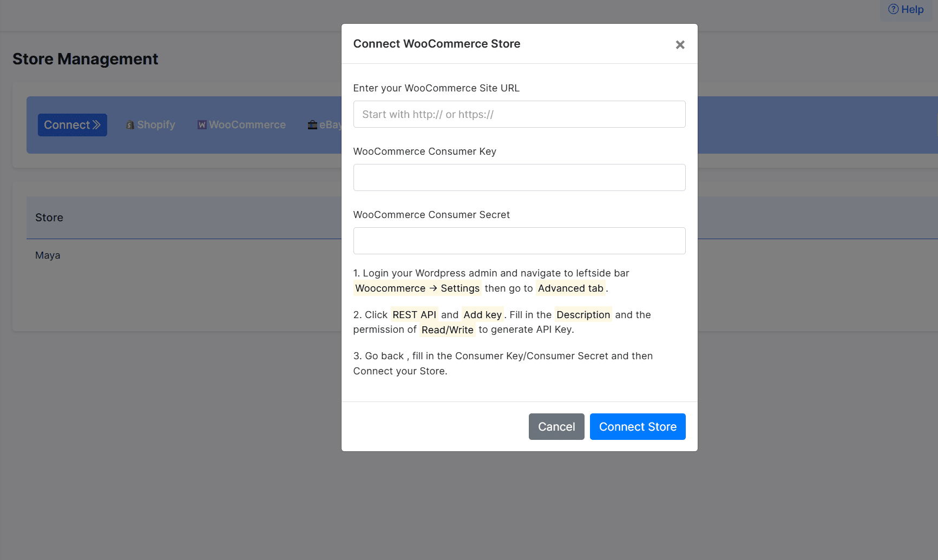Click the 'WooCommerce Consumer Secret' label
The height and width of the screenshot is (560, 938).
[x=431, y=215]
